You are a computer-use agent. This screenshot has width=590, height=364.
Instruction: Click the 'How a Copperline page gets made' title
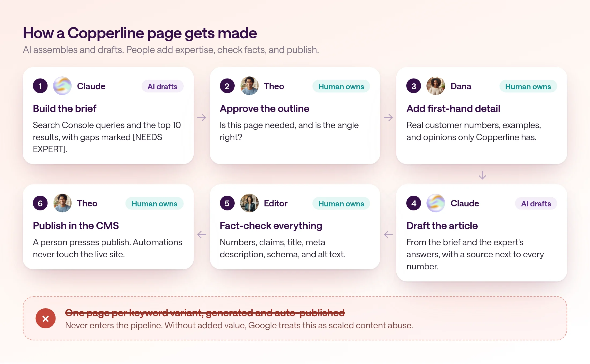(x=140, y=33)
